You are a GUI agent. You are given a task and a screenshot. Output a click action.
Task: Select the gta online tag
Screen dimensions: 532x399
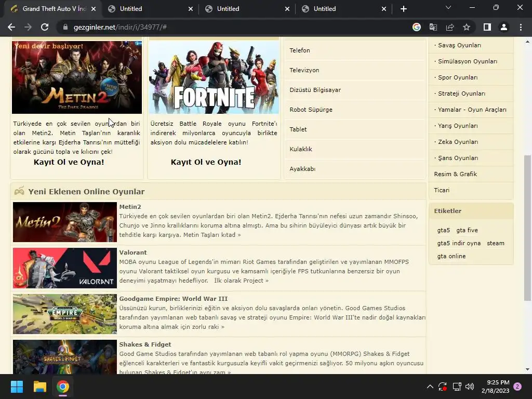pyautogui.click(x=451, y=256)
